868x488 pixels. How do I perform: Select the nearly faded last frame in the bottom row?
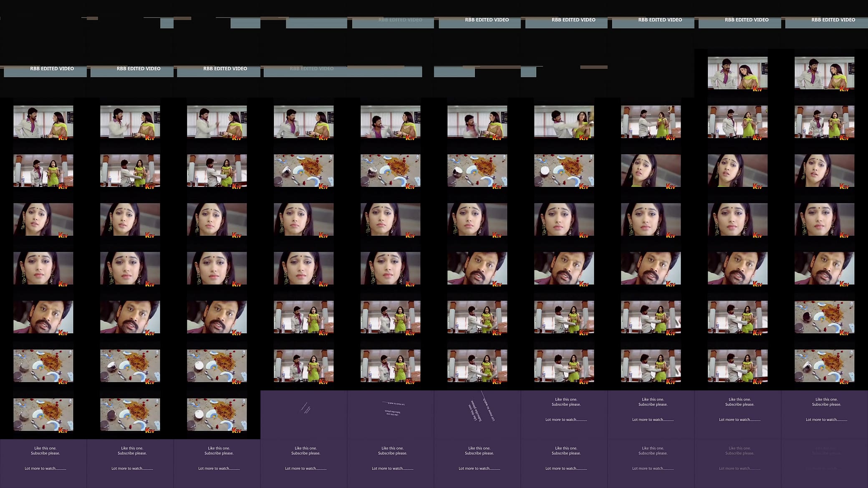[825, 463]
